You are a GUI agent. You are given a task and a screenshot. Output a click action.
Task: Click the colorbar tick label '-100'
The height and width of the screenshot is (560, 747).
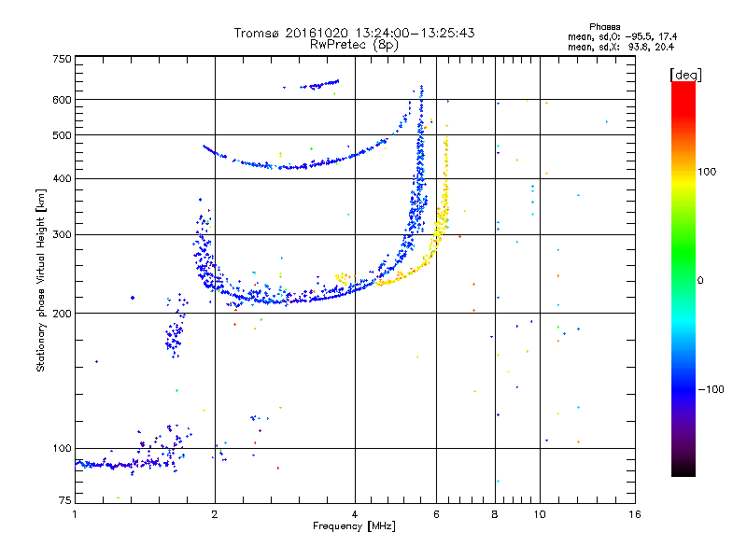click(x=712, y=389)
